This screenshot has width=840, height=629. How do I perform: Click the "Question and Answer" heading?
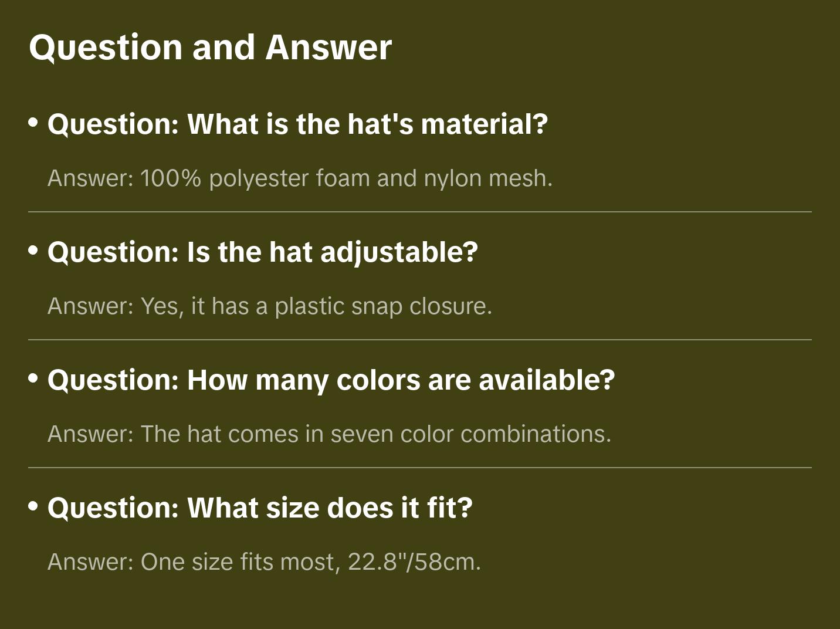[210, 48]
